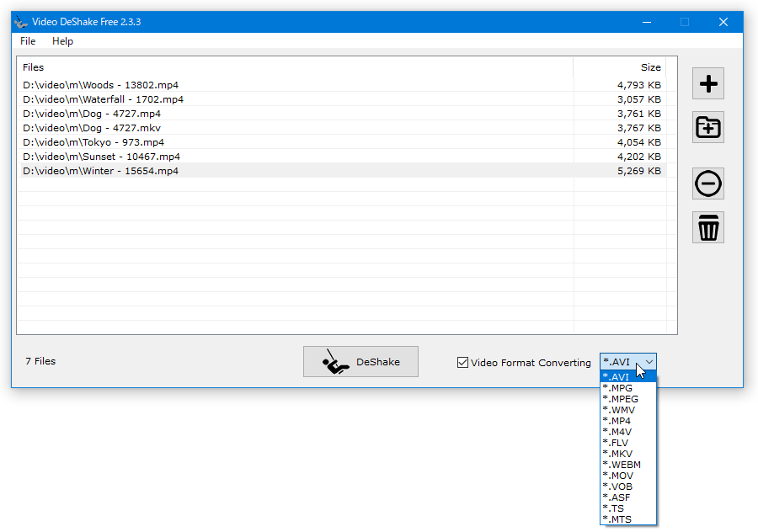Click the trash can clear list icon
The height and width of the screenshot is (532, 758).
click(x=707, y=227)
